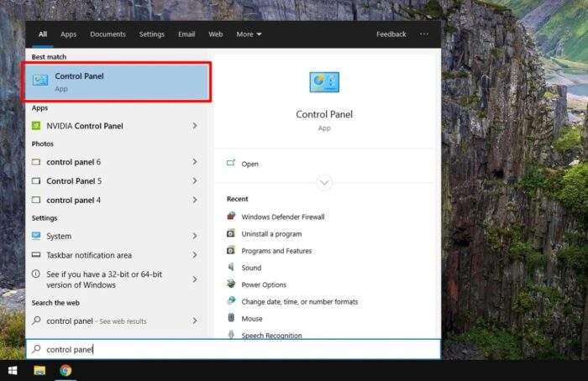Switch to the Web tab
This screenshot has height=381, width=588.
pos(216,34)
